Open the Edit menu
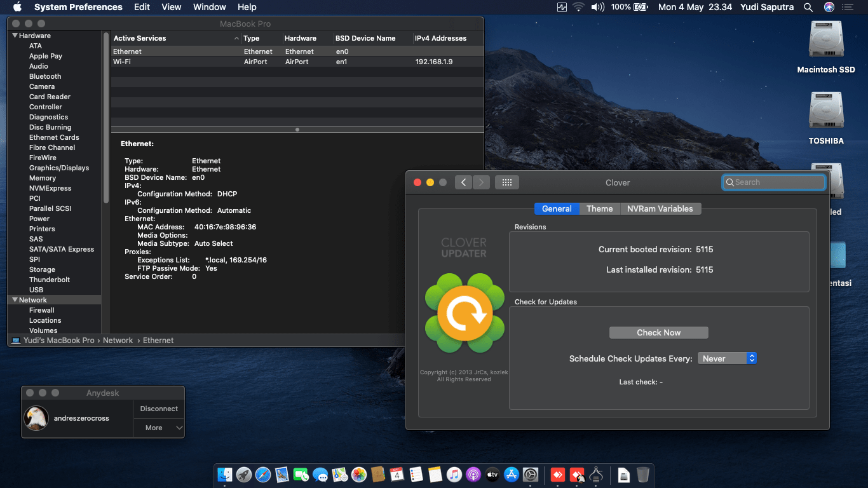Screen dimensions: 868x488 tap(142, 7)
